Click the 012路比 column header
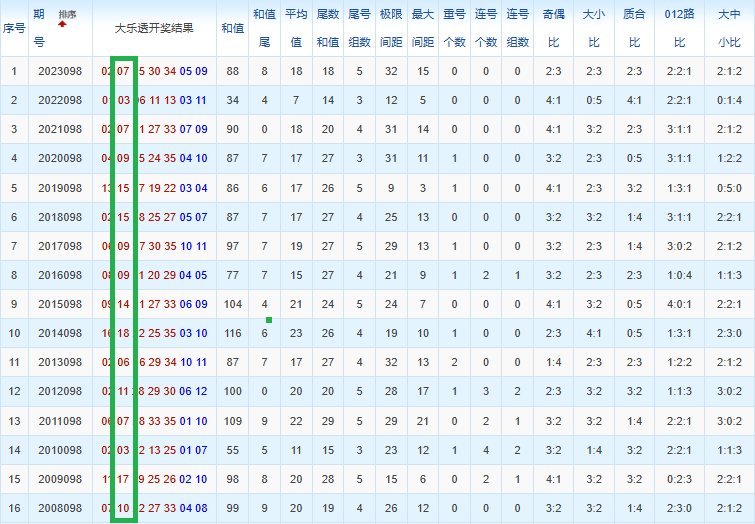 pyautogui.click(x=679, y=28)
